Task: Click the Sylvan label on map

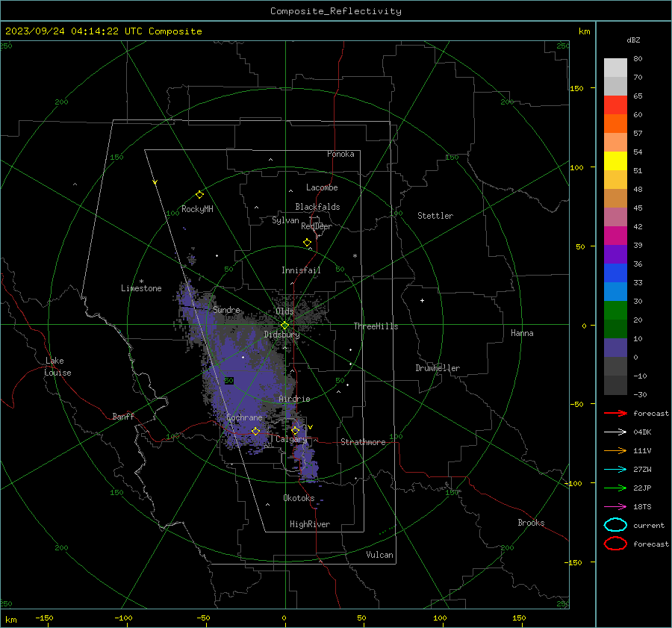Action: coord(285,220)
